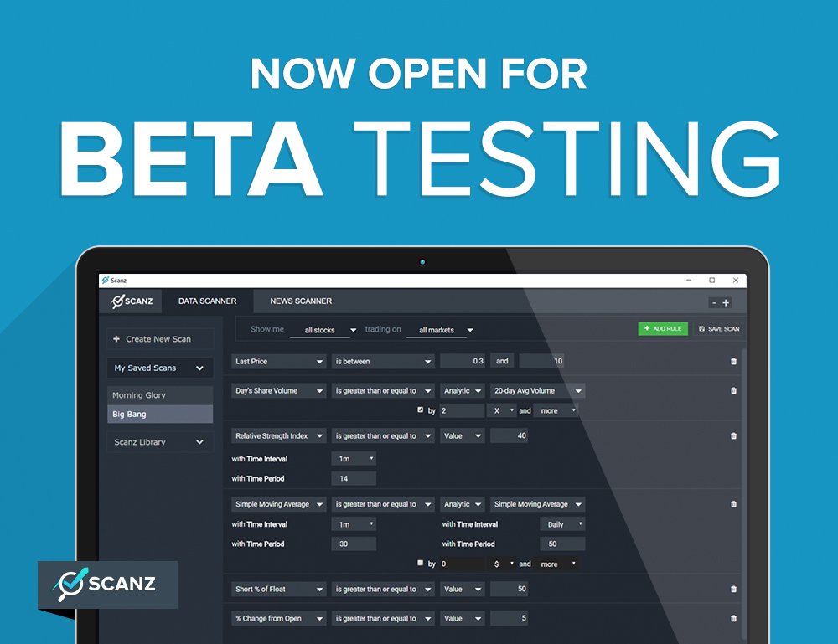Delete the Last Price rule trash icon

733,362
